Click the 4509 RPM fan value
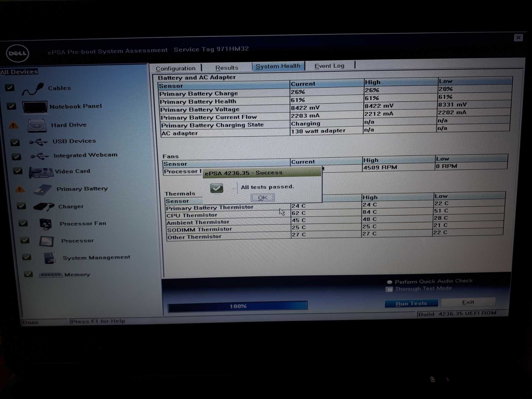 pyautogui.click(x=380, y=167)
